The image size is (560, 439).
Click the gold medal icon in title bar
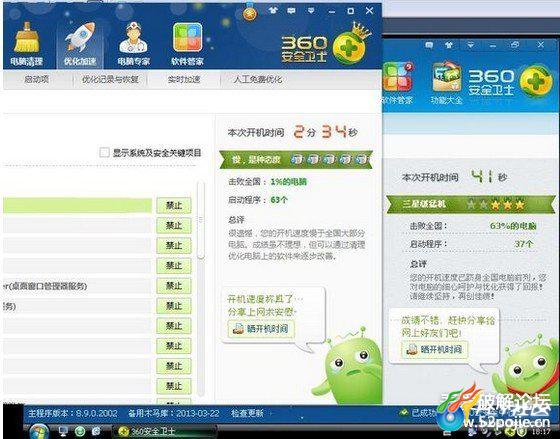[250, 13]
